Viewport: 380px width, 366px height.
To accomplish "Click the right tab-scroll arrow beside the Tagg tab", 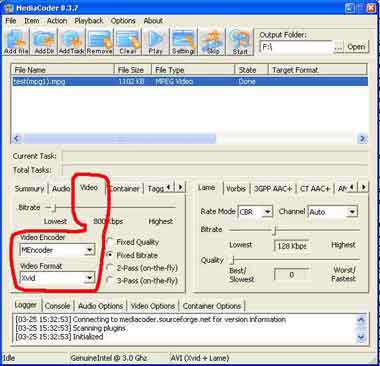I will tap(180, 187).
